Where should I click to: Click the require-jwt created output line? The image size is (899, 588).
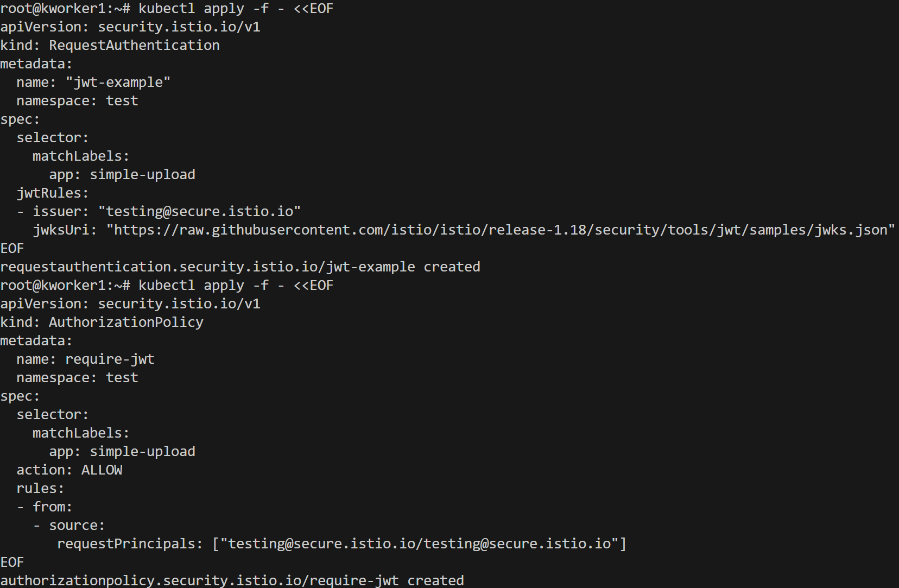pyautogui.click(x=232, y=580)
